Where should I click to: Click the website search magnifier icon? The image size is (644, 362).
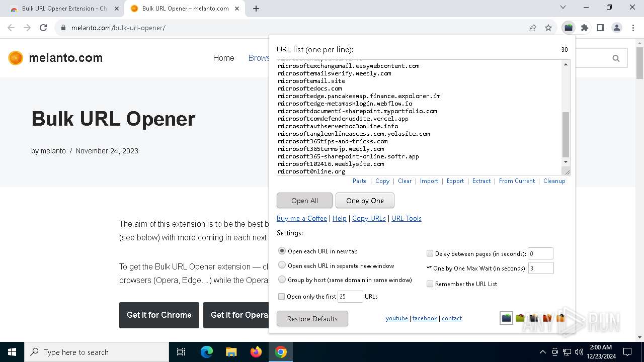[616, 58]
